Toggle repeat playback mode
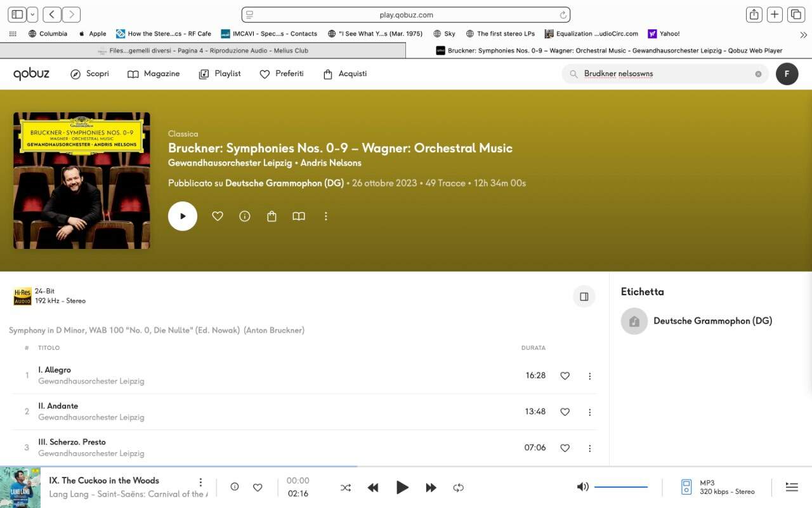 pos(458,488)
